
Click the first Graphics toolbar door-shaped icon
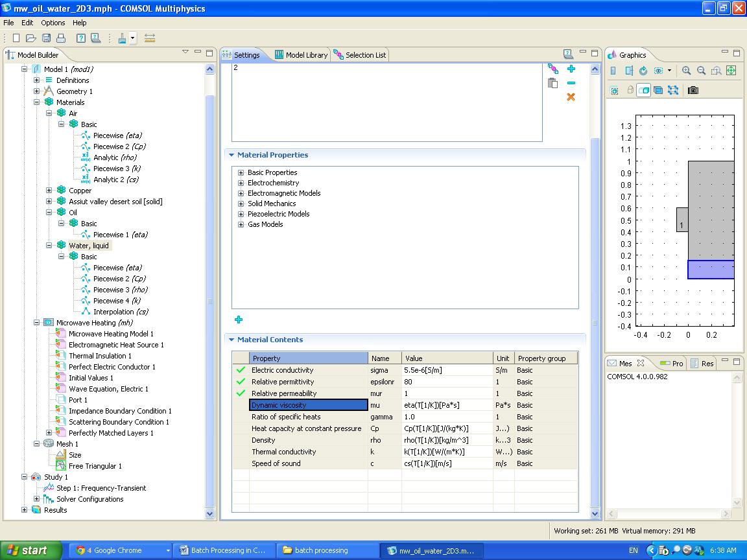tap(613, 71)
